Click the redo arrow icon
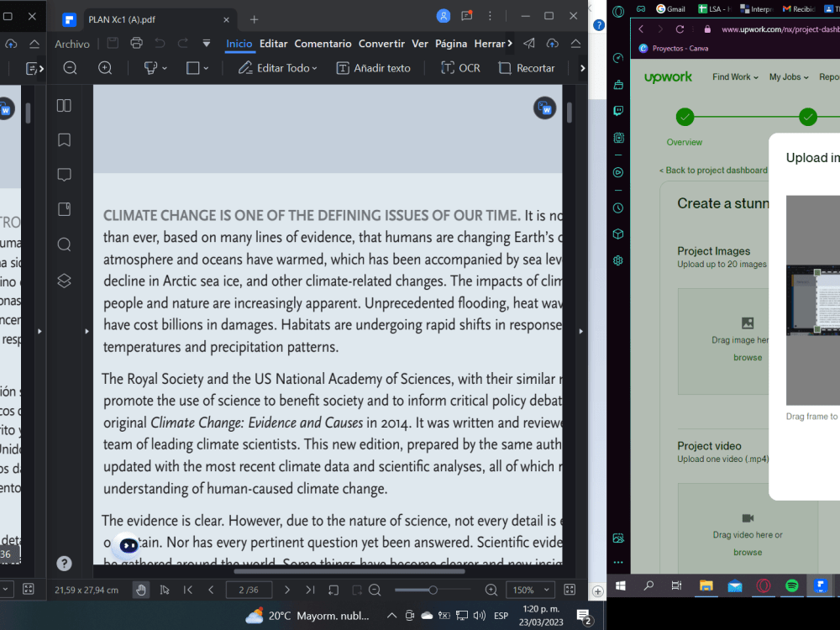Image resolution: width=840 pixels, height=630 pixels. (x=182, y=44)
